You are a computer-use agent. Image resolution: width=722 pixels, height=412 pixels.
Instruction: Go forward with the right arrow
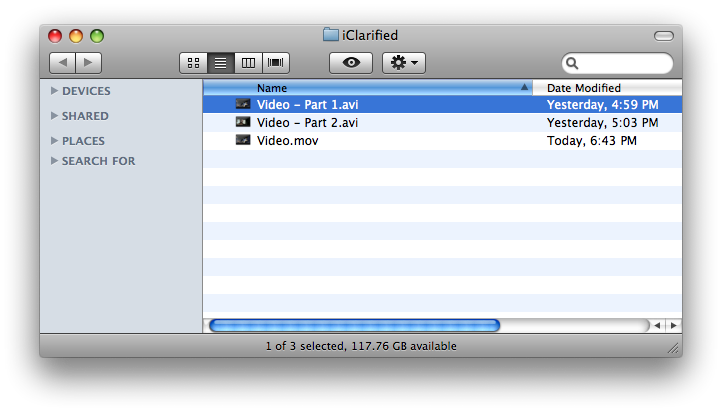pos(88,63)
